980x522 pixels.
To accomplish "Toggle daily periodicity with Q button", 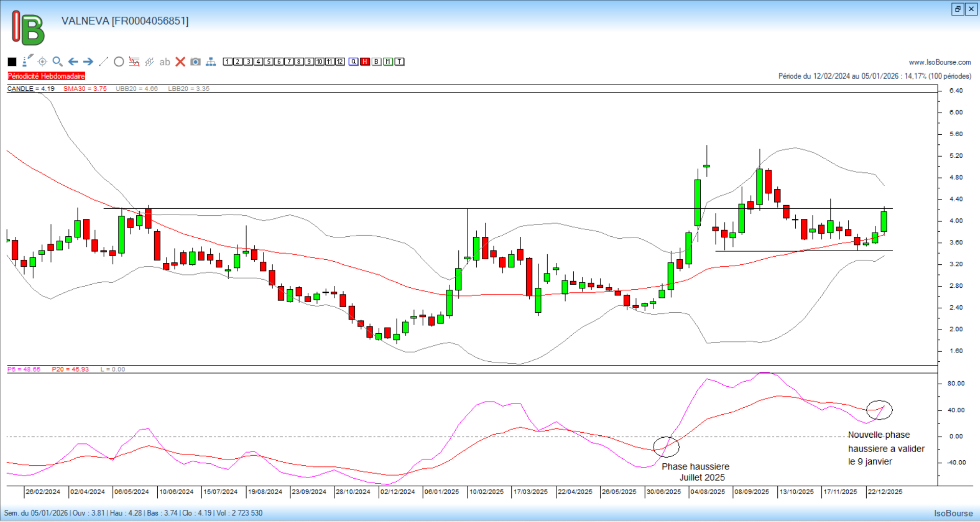I will tap(354, 62).
